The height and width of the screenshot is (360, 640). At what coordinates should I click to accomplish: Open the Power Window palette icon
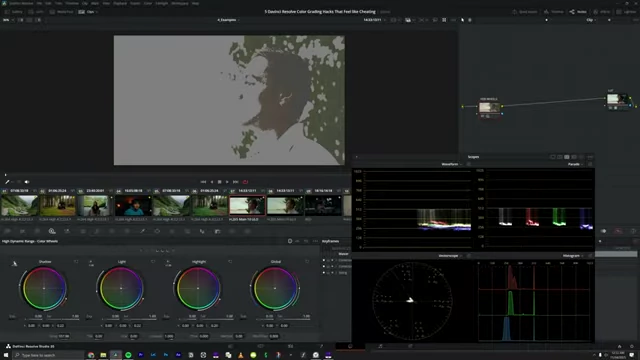157,231
